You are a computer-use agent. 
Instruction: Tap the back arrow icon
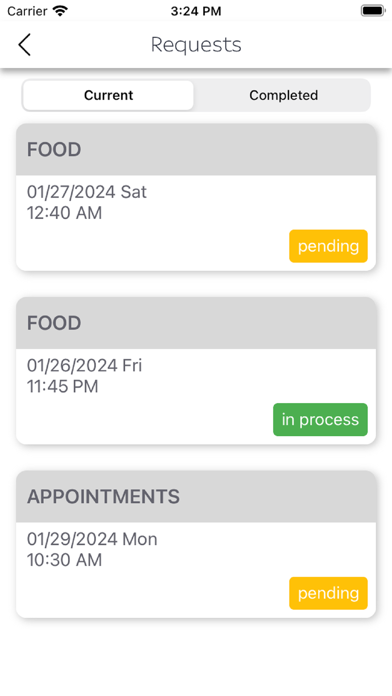24,45
